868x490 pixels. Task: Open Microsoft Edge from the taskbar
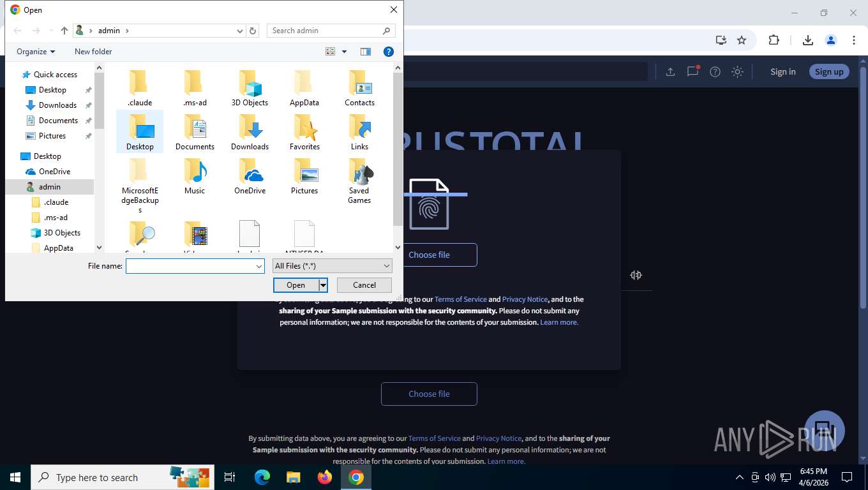(x=262, y=477)
